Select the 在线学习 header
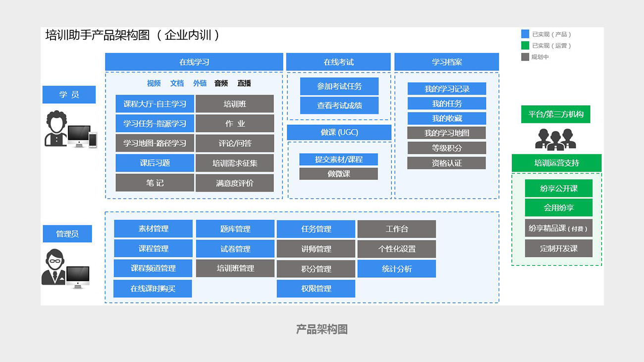 coord(194,62)
